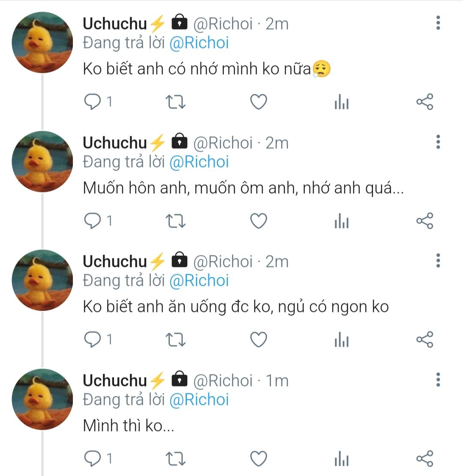Open the tweet text "Ko biết anh ăn uống đc ko"
Image resolution: width=463 pixels, height=476 pixels.
pyautogui.click(x=236, y=307)
